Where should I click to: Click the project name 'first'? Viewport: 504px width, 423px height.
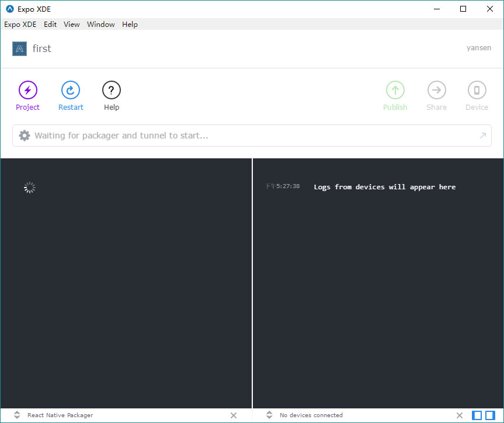42,48
